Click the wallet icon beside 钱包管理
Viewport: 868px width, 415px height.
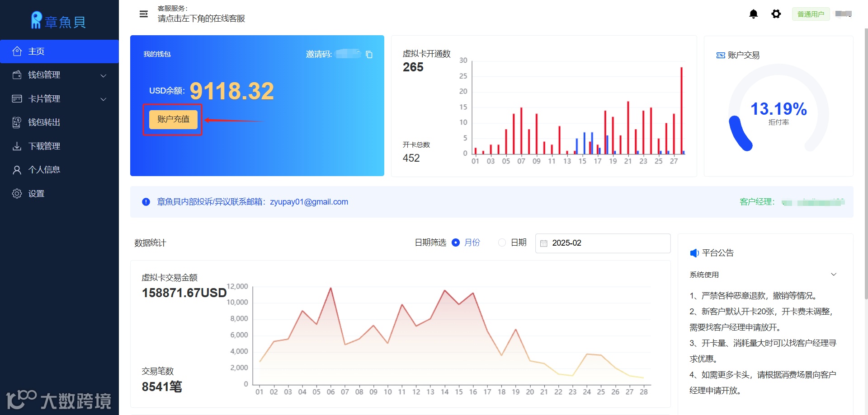coord(17,75)
